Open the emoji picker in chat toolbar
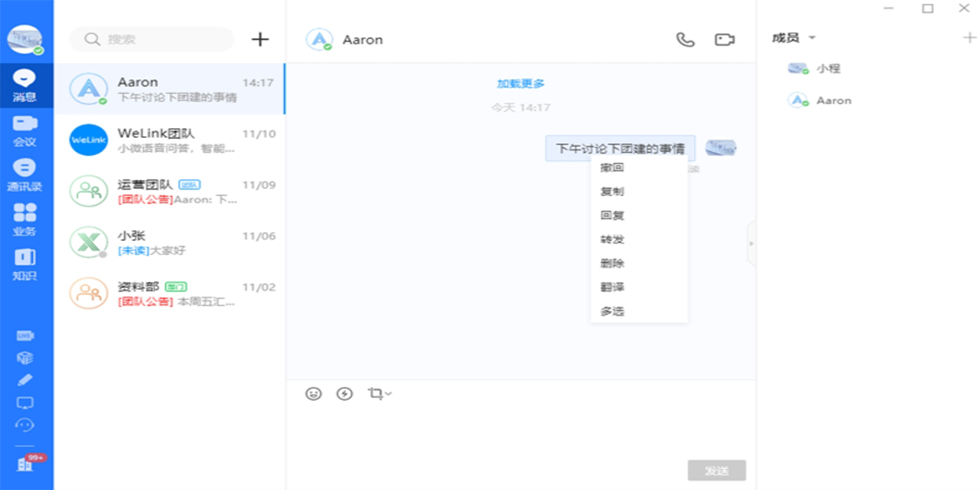Screen dimensions: 980x490 [x=314, y=394]
